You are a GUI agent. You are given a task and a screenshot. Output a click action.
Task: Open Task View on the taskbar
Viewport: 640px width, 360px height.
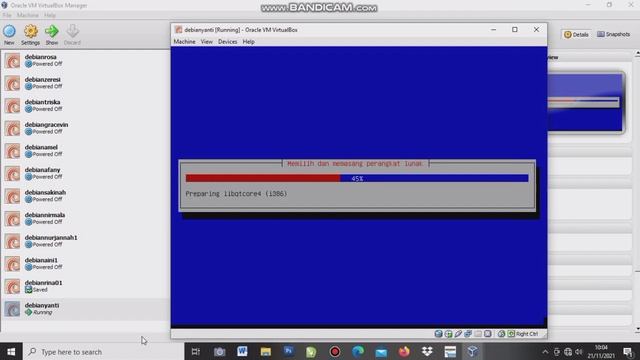[196, 351]
